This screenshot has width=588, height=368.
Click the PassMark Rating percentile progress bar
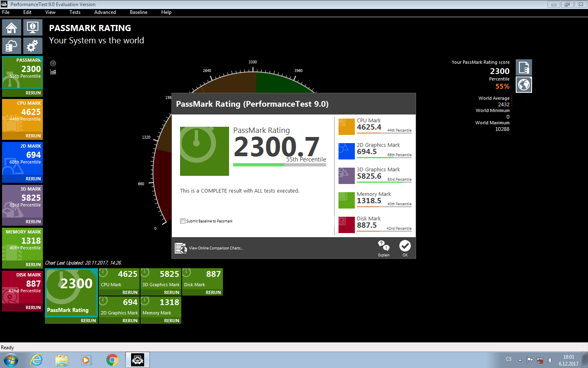pyautogui.click(x=279, y=165)
